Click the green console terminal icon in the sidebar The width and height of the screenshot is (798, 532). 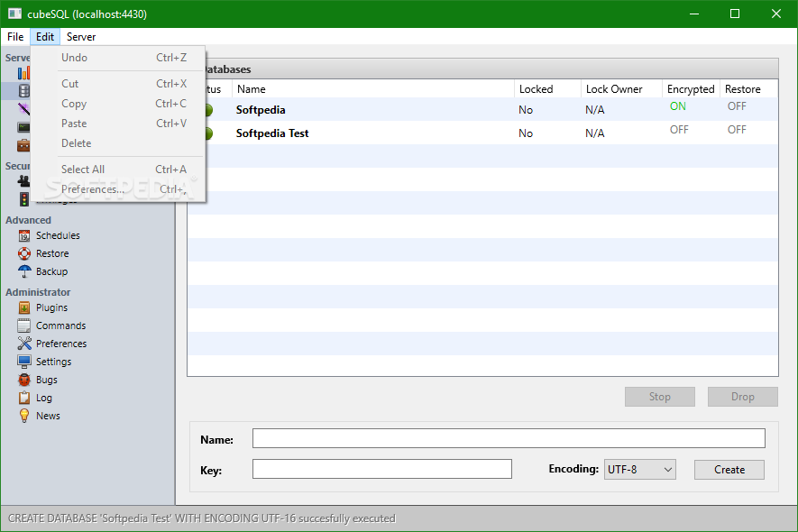[x=24, y=127]
